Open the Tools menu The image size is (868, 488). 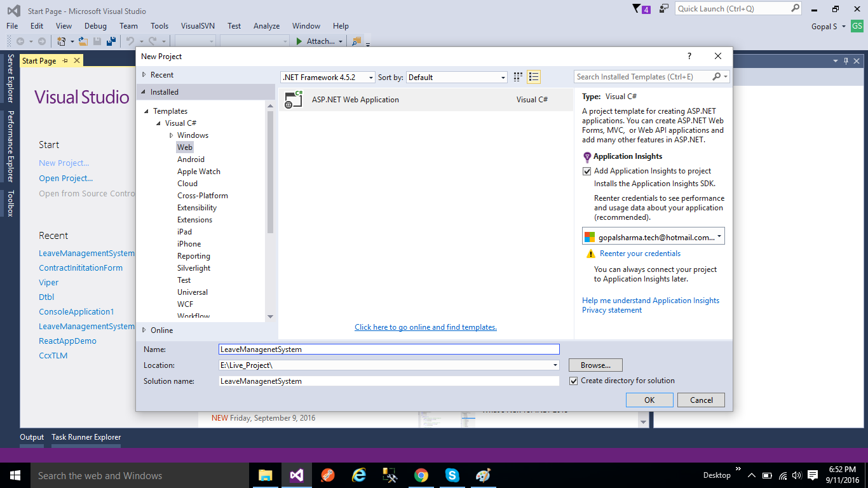pos(159,26)
